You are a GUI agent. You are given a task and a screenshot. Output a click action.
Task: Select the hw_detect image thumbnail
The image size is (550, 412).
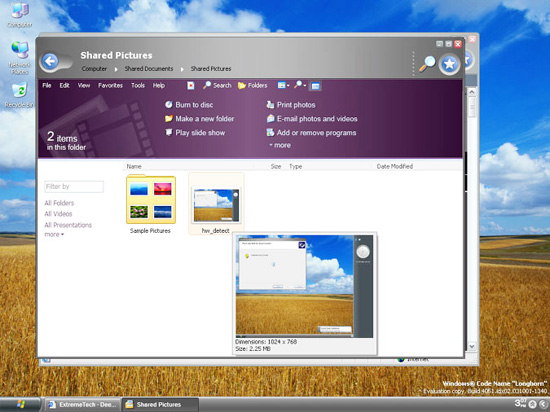point(216,204)
